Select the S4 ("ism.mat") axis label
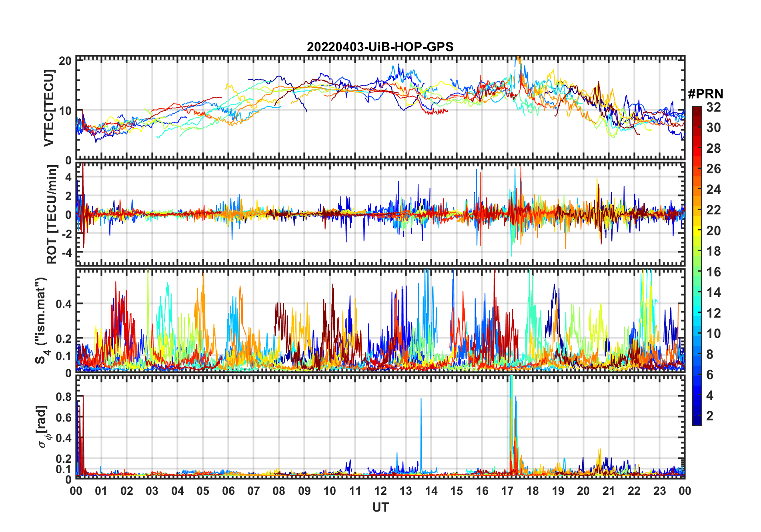 [42, 320]
